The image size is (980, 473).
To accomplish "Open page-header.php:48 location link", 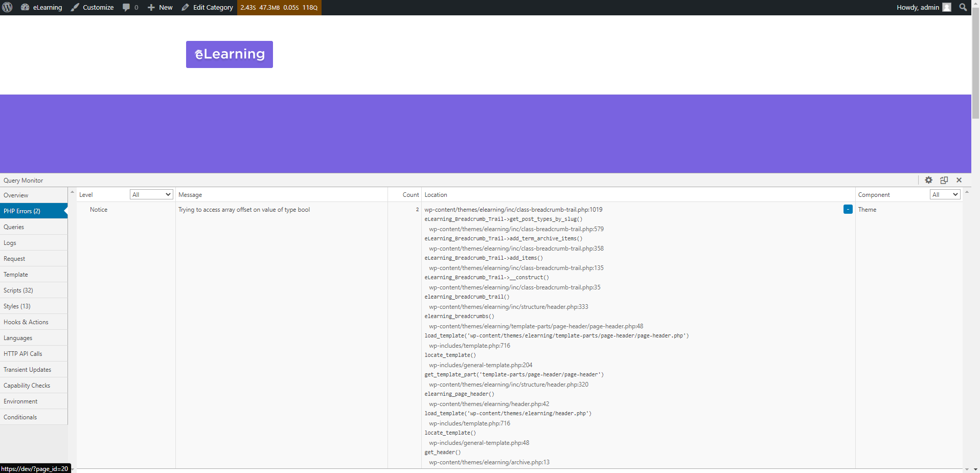I will 536,326.
